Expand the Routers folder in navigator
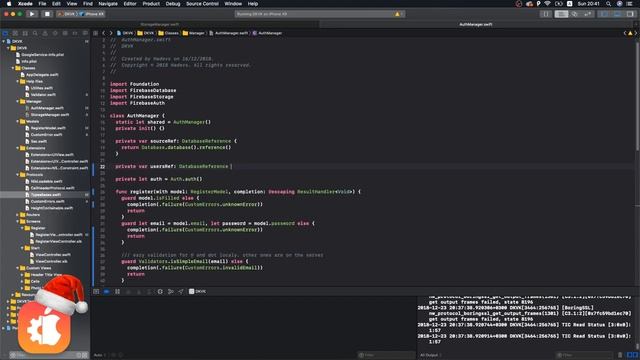The image size is (640, 360). click(x=18, y=215)
